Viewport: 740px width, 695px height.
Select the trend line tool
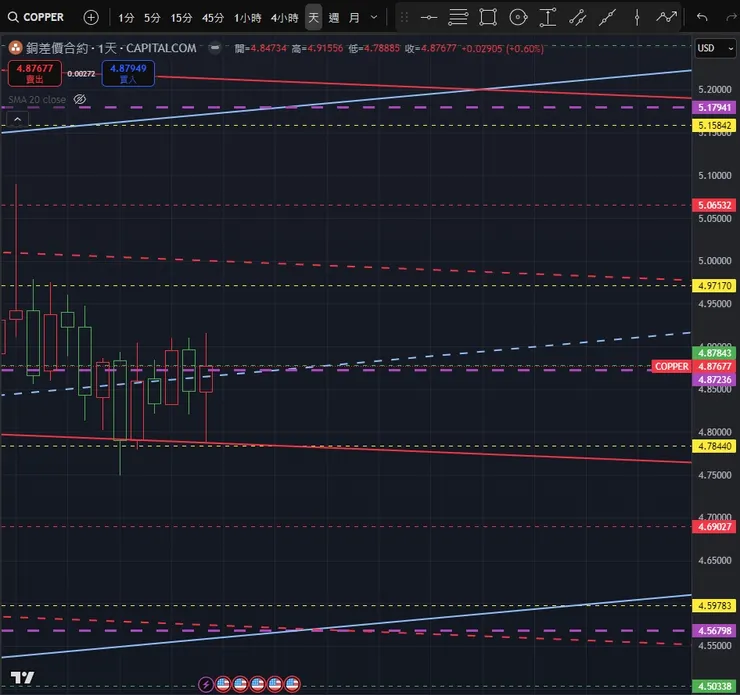pos(607,17)
